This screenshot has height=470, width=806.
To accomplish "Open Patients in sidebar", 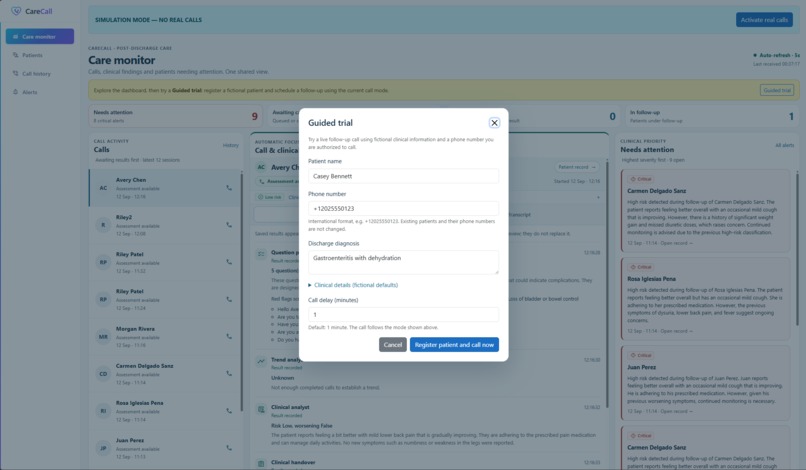I will point(40,55).
